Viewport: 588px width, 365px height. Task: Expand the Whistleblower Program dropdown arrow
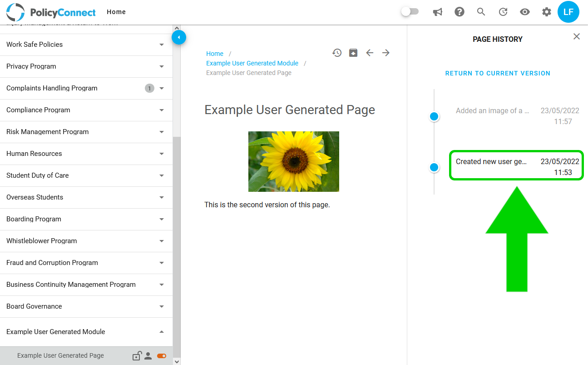(162, 241)
